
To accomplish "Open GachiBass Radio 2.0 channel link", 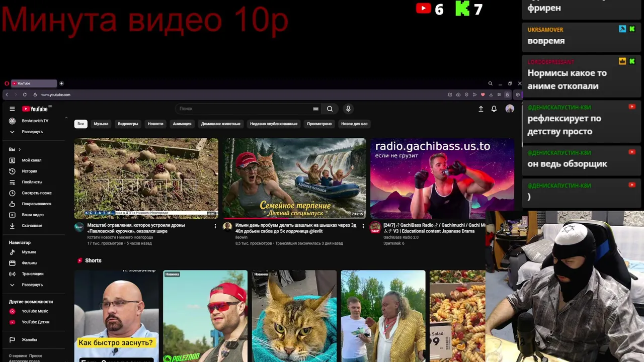I will [x=401, y=237].
